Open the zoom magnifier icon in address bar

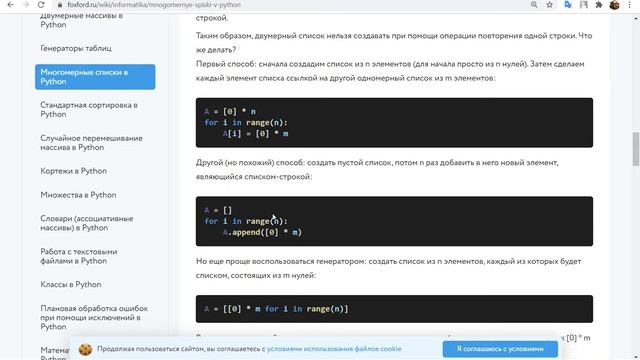point(534,5)
